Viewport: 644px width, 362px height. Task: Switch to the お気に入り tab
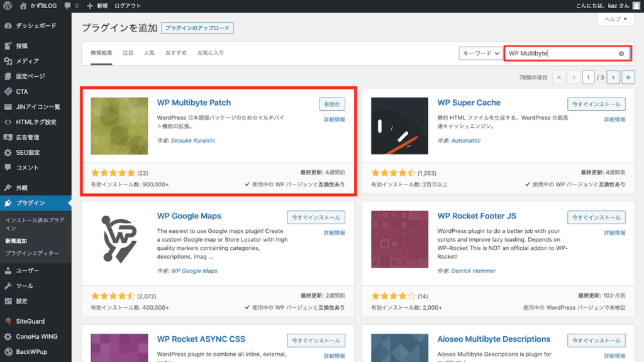point(210,53)
